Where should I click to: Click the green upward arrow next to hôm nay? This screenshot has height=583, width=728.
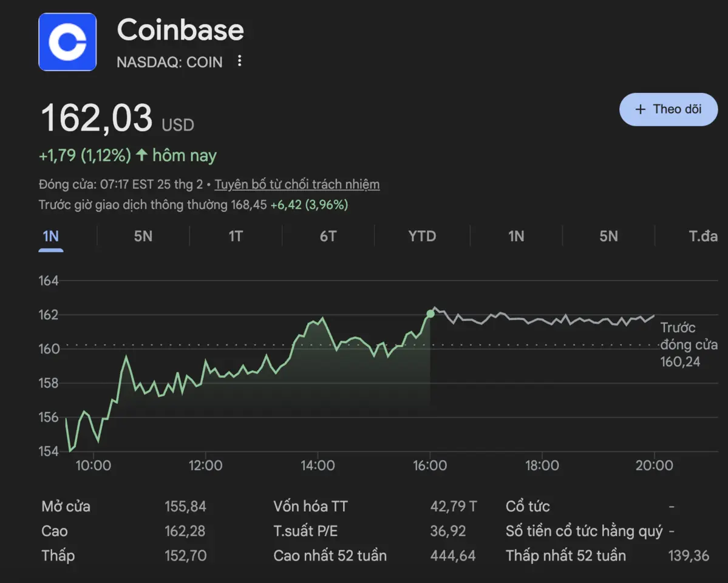click(x=140, y=155)
